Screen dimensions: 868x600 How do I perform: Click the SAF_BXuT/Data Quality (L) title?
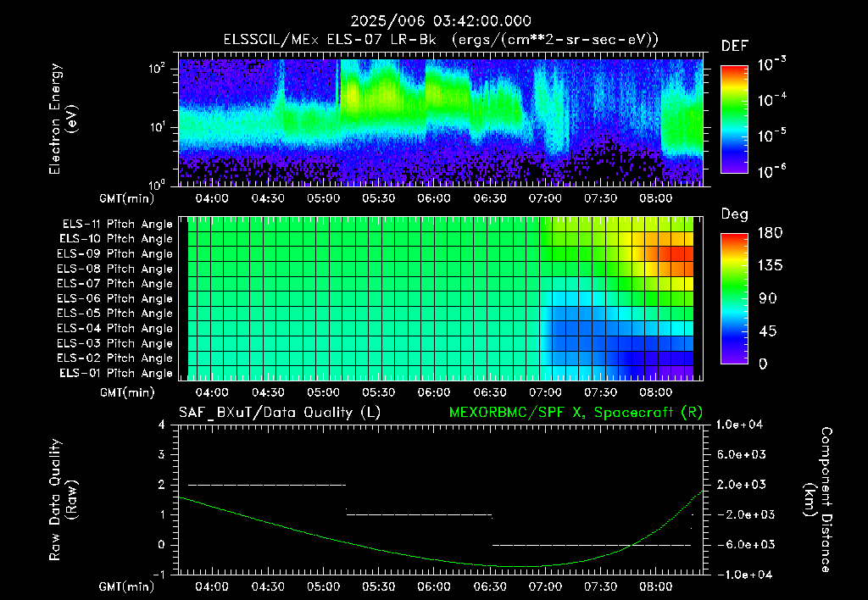point(280,413)
